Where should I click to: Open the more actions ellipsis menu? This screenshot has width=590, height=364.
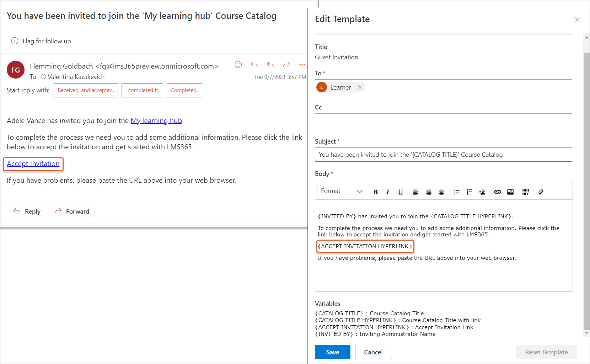302,65
